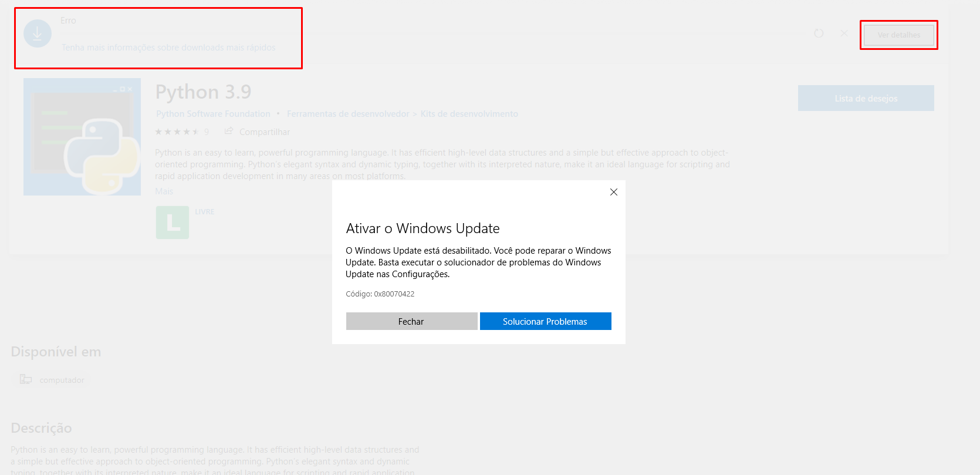Click the Lista de desejos button

click(866, 98)
